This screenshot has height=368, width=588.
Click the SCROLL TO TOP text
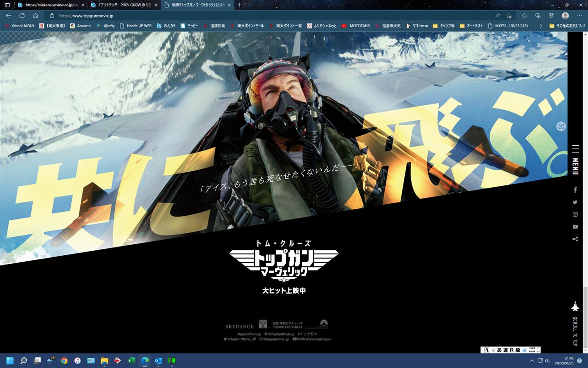[575, 331]
